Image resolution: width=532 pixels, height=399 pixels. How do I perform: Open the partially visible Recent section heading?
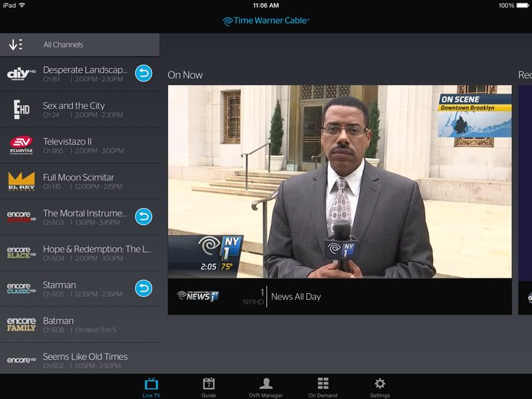coord(525,75)
